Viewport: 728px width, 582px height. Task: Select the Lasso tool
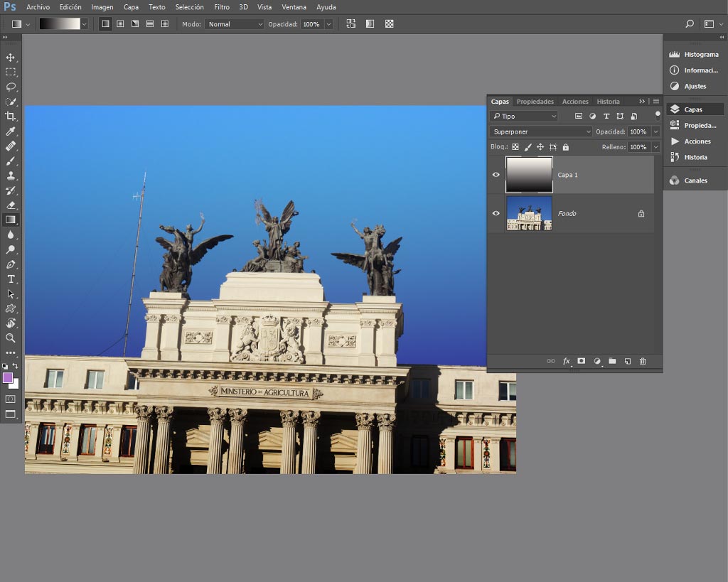point(10,87)
